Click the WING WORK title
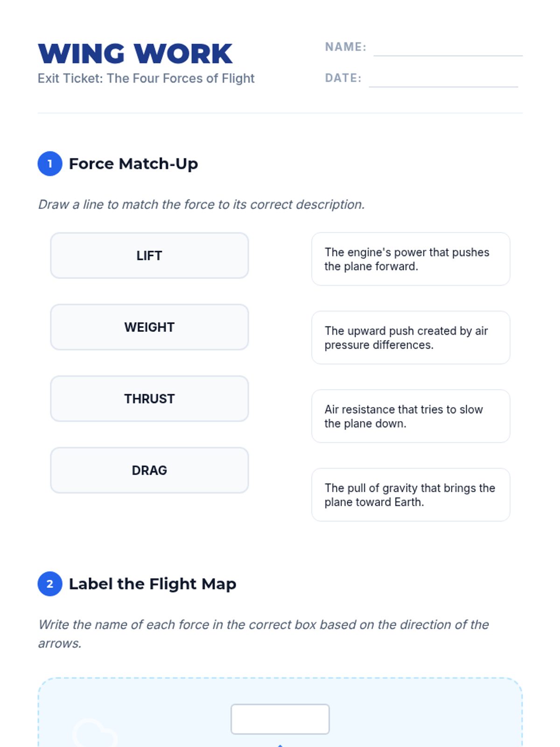Screen dimensions: 560x747 [135, 54]
